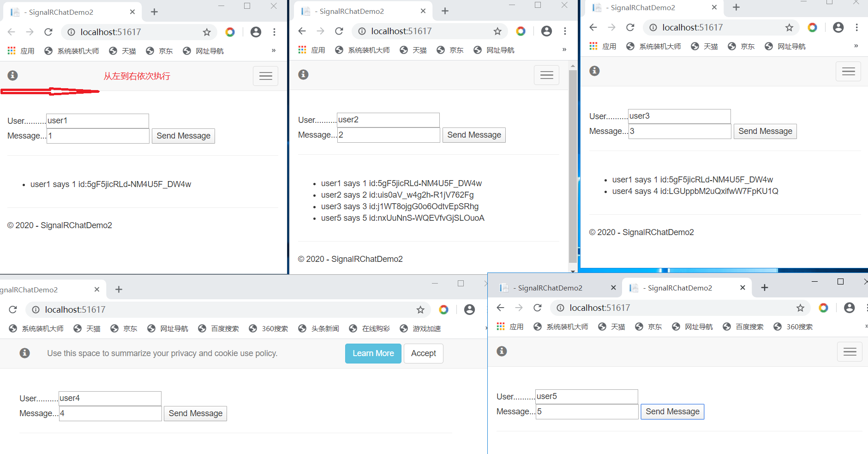Send Message as user1
This screenshot has width=868, height=454.
click(183, 136)
